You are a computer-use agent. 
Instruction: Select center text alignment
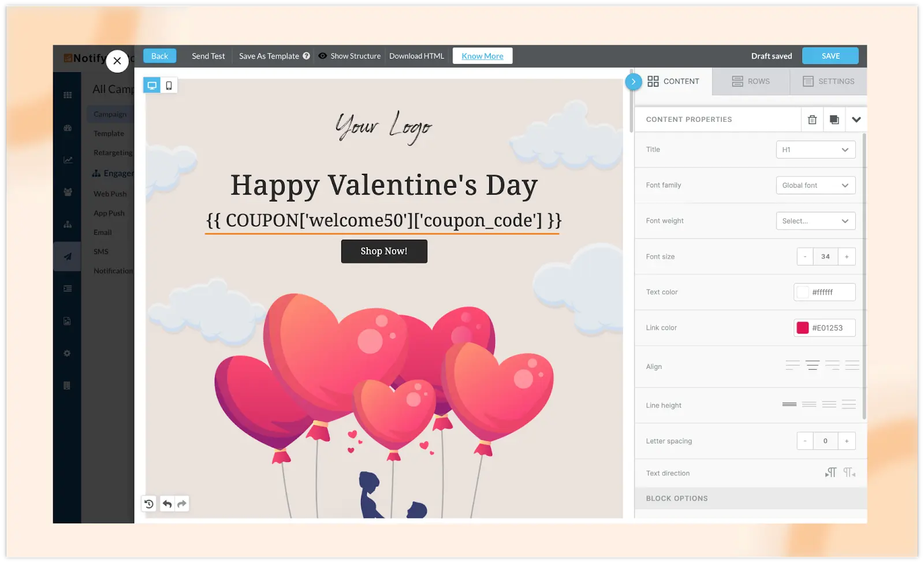813,366
